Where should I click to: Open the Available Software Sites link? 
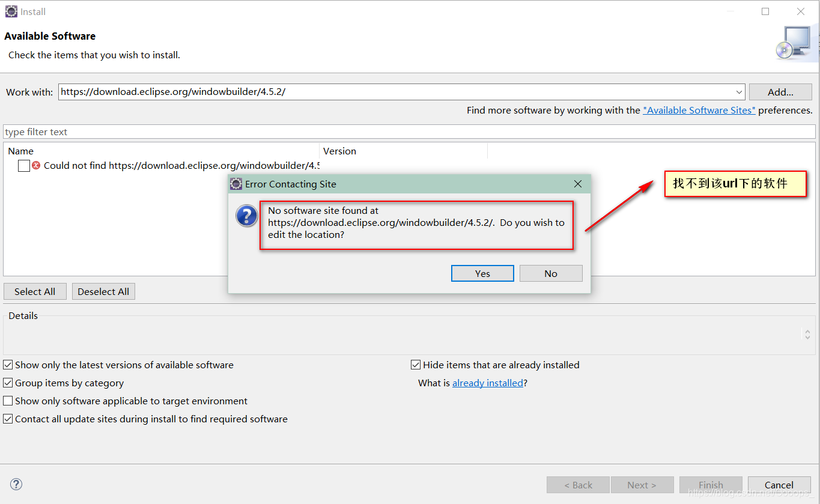click(699, 110)
